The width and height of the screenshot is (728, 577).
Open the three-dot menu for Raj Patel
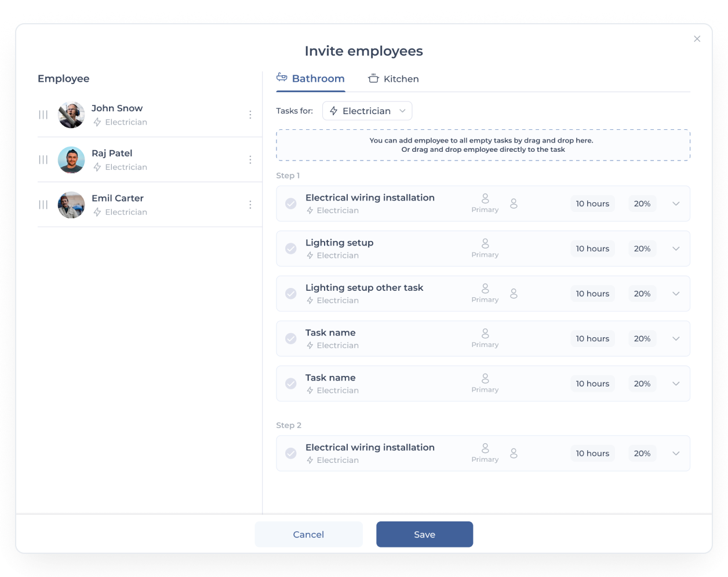250,160
